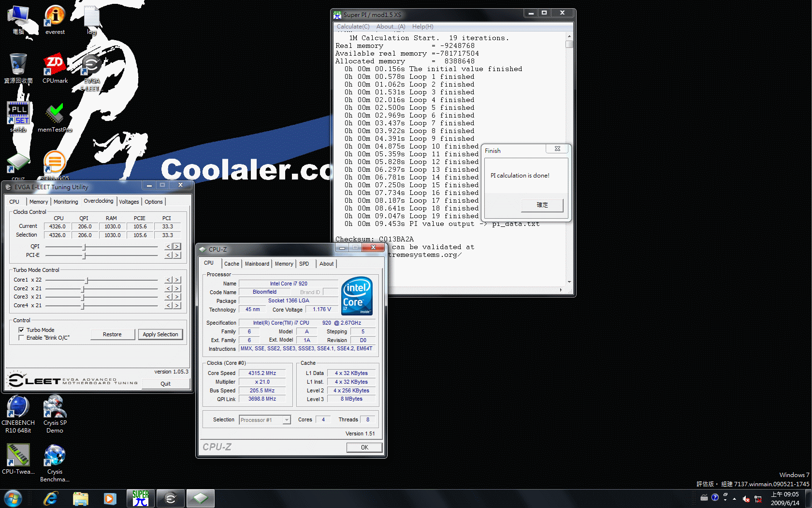Switch to CPU-Z taskbar button
The height and width of the screenshot is (508, 812).
[201, 498]
